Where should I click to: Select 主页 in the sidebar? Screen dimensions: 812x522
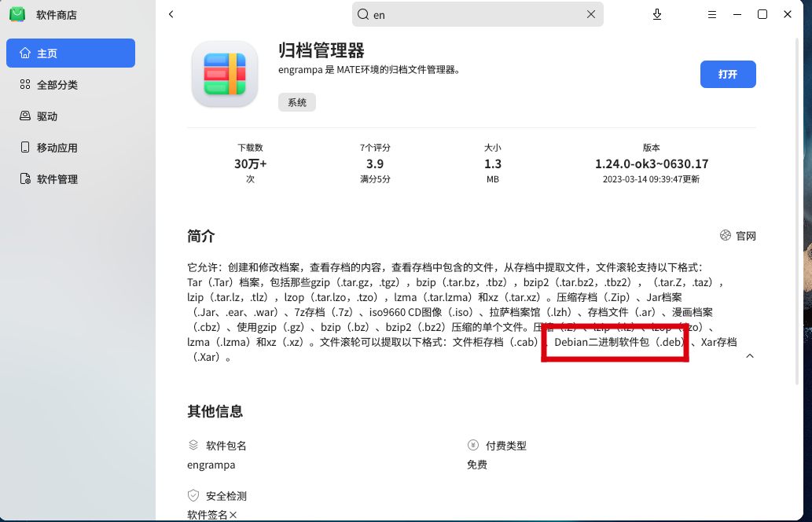coord(71,53)
